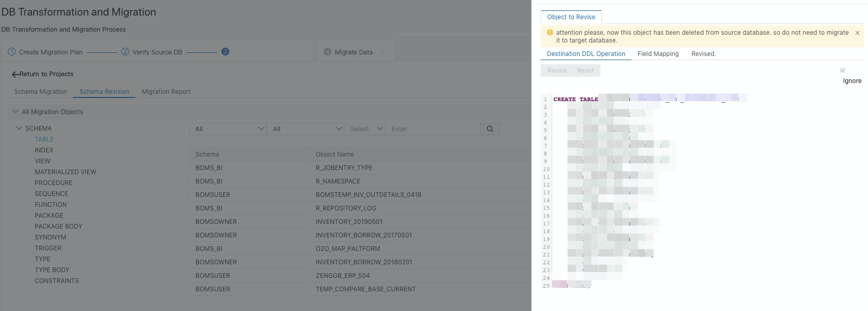Screen dimensions: 868x311
Task: Click CREATE TABLE line in DDL editor
Action: (576, 99)
